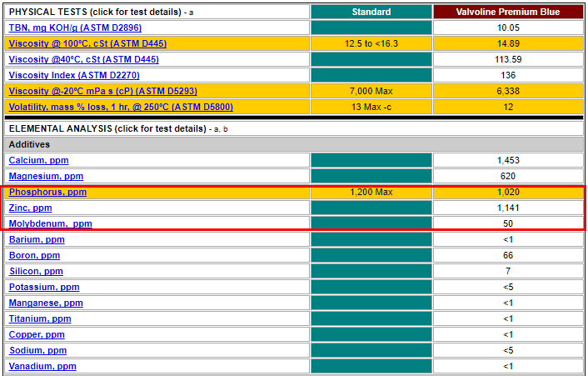Select the Calcium value 1,453

click(508, 161)
